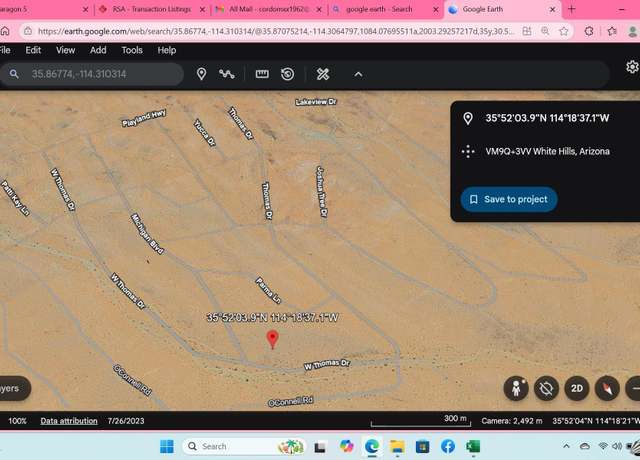The image size is (640, 460).
Task: Open Facebook from taskbar
Action: tap(448, 447)
